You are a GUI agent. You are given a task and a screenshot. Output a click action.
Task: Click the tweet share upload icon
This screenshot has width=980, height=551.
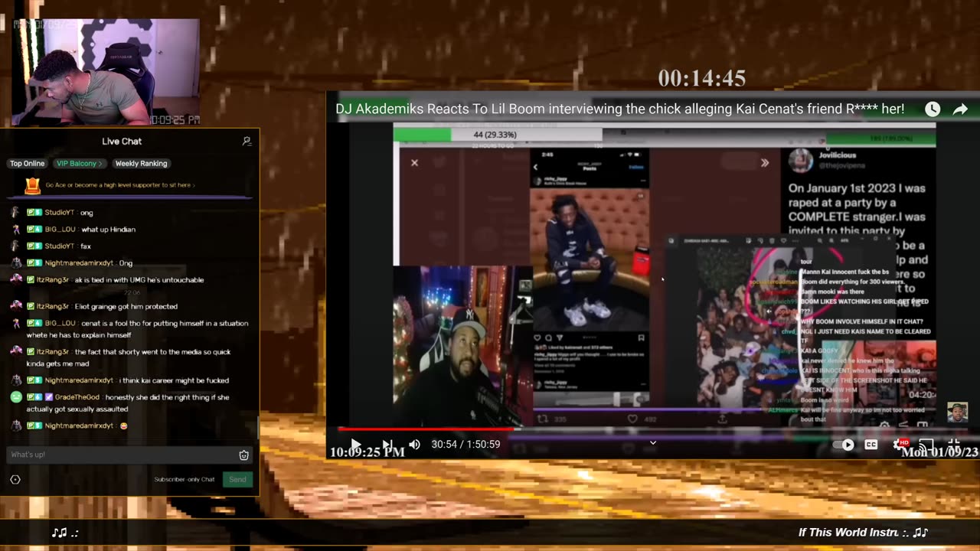tap(722, 419)
